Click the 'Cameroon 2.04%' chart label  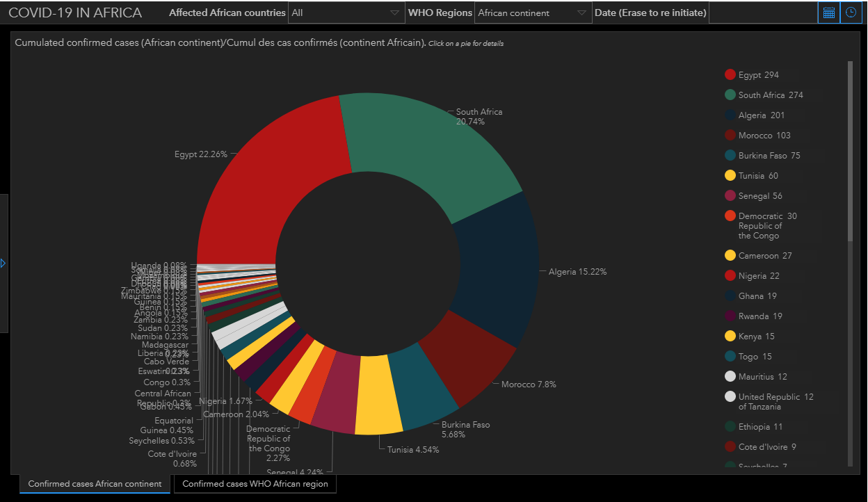pyautogui.click(x=236, y=414)
